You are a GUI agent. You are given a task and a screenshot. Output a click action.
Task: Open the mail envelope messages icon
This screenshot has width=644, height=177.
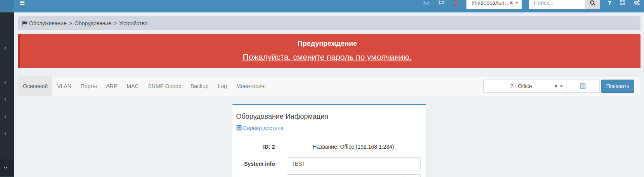426,3
